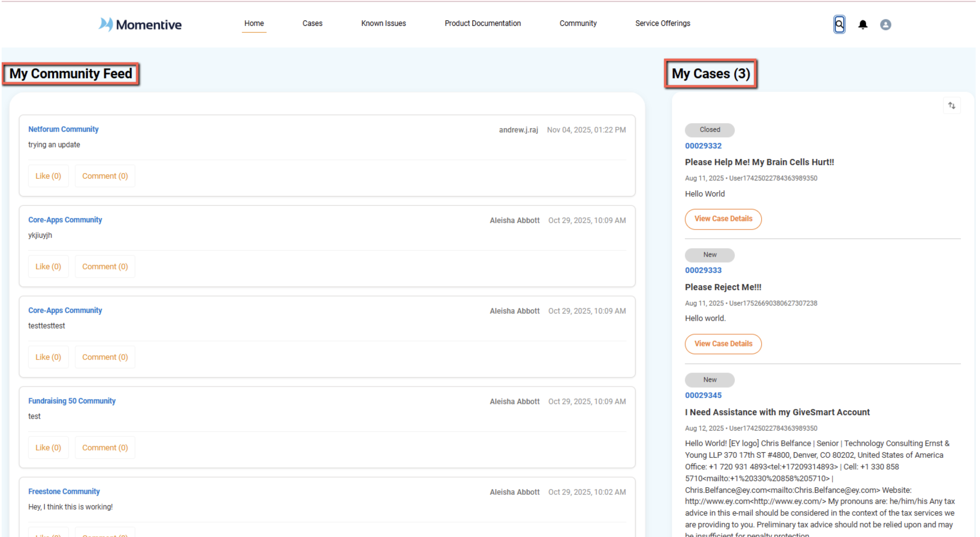Click the 'My Community Feed' heading
980x537 pixels.
(71, 73)
